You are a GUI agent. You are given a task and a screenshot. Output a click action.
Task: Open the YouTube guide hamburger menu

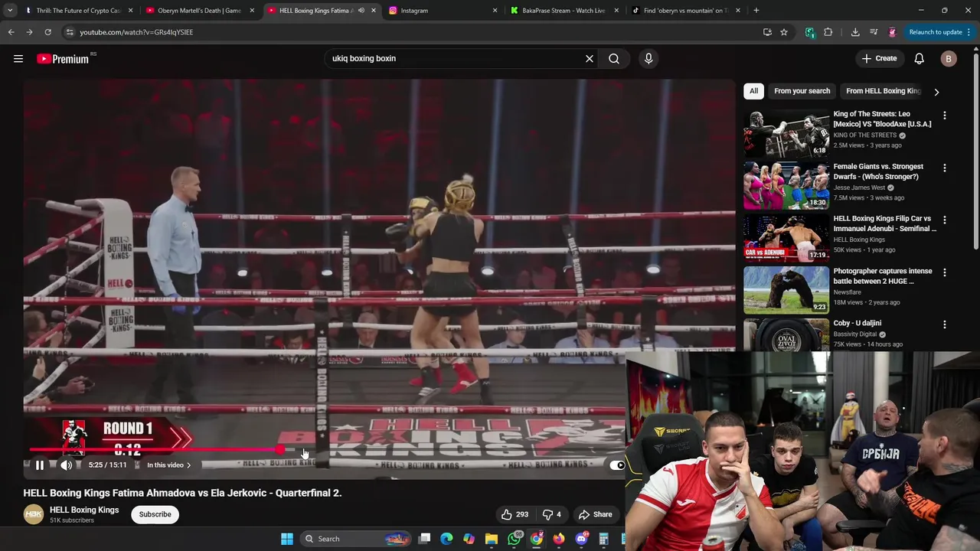tap(18, 59)
